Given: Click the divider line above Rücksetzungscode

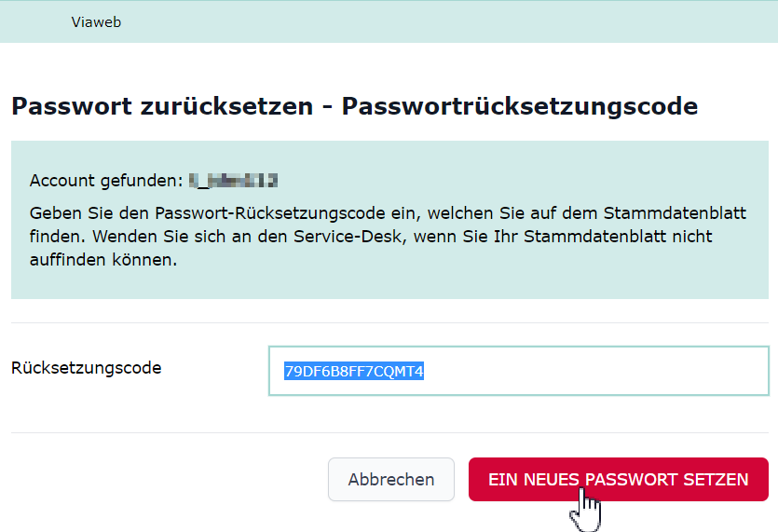Looking at the screenshot, I should 389,323.
